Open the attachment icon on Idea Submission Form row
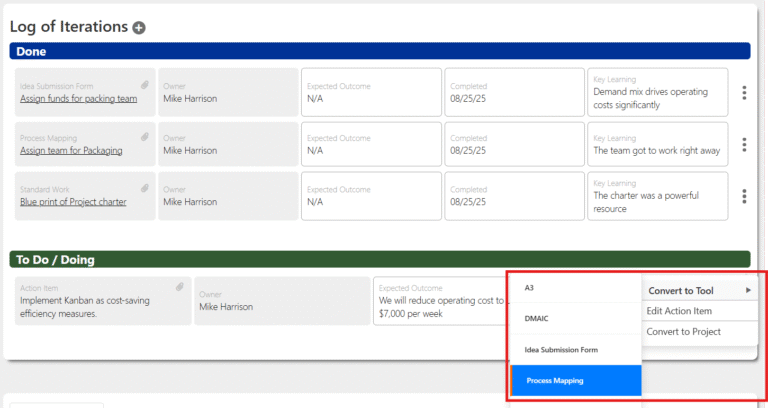 (144, 85)
